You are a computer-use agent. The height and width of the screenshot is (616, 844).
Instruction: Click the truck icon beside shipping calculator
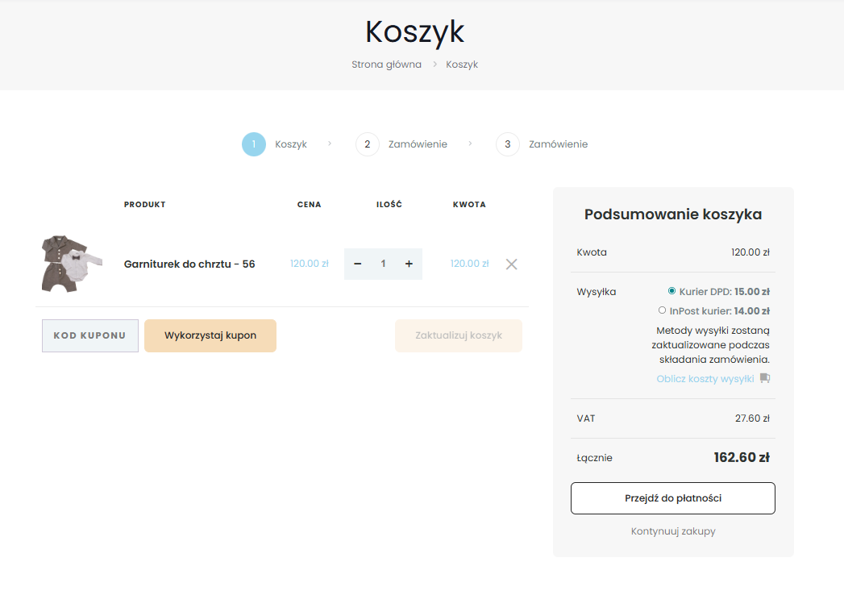click(765, 378)
